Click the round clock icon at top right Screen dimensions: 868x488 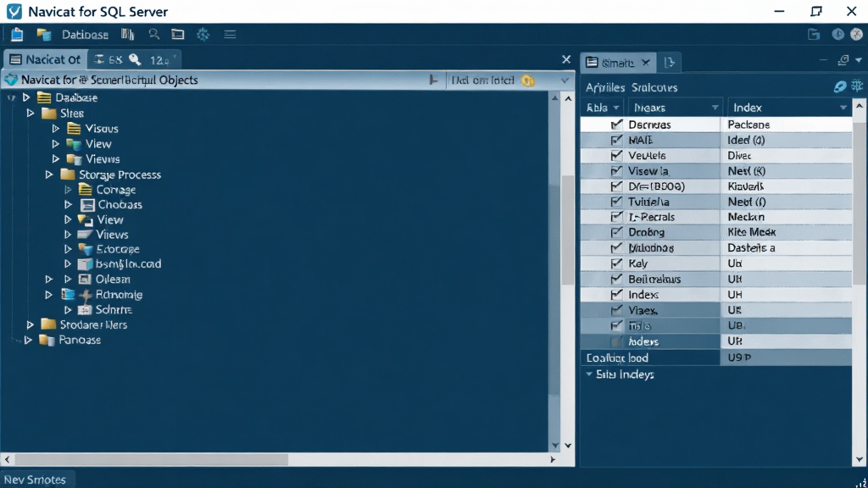click(838, 34)
